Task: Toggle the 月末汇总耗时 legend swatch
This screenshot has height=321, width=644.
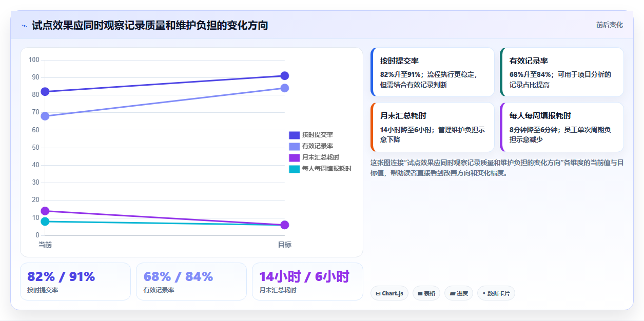Action: click(294, 157)
